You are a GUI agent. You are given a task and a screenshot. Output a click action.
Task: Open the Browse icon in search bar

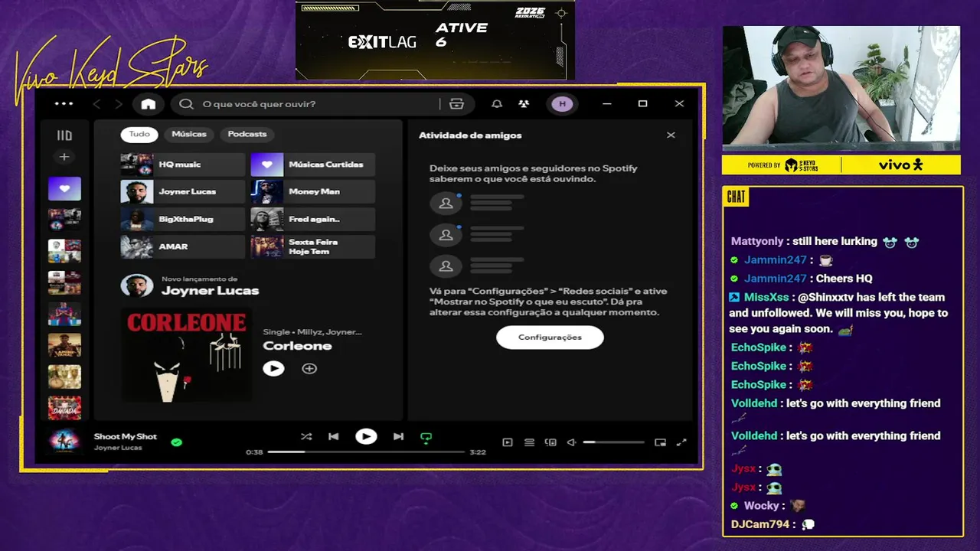coord(457,104)
